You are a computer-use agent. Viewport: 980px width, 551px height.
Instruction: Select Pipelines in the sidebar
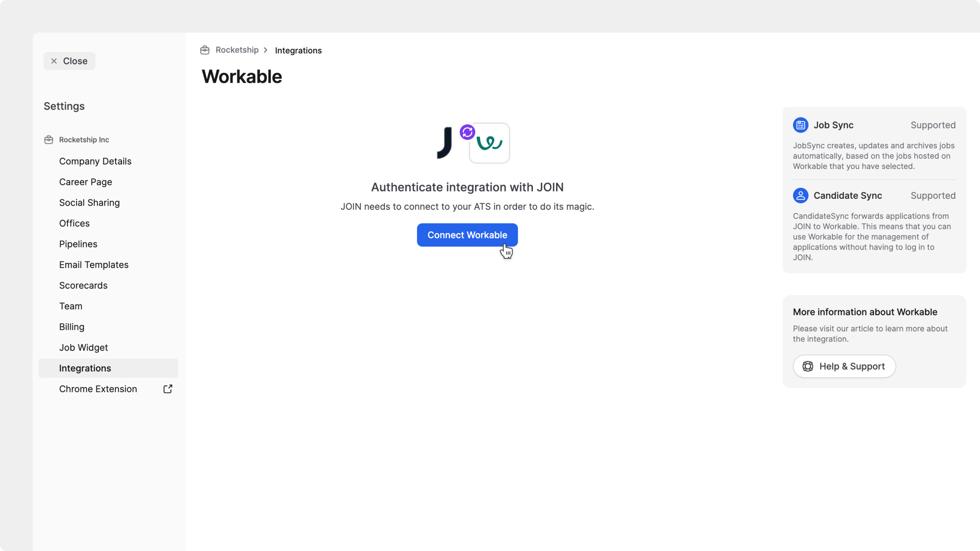(x=78, y=244)
